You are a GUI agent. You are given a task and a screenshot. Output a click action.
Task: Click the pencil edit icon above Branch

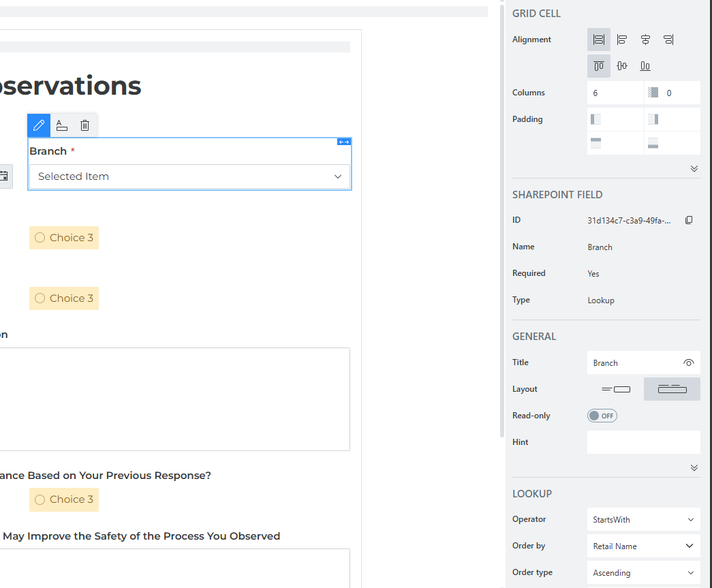(39, 125)
